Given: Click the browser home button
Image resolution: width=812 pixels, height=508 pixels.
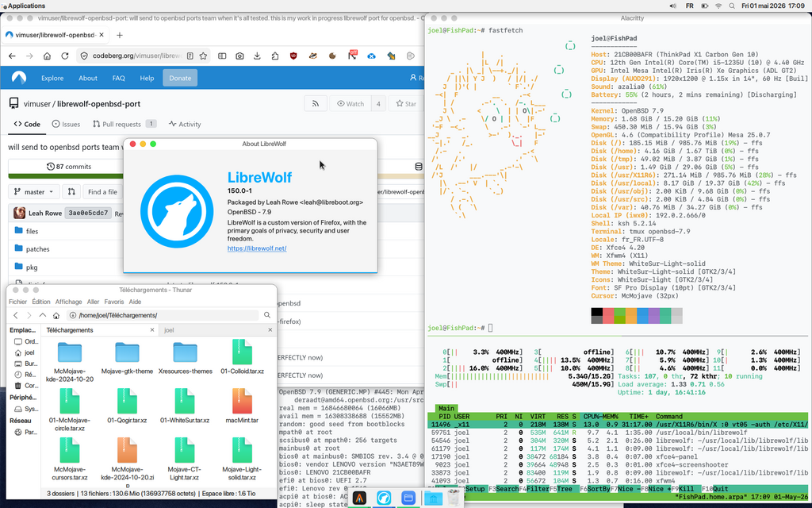Looking at the screenshot, I should tap(47, 56).
